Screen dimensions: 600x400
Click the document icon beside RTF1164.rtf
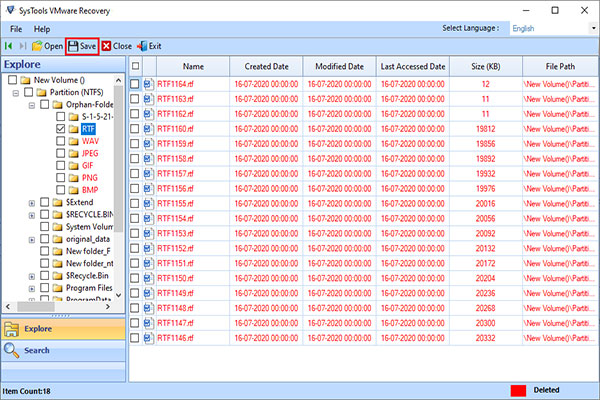(x=147, y=83)
